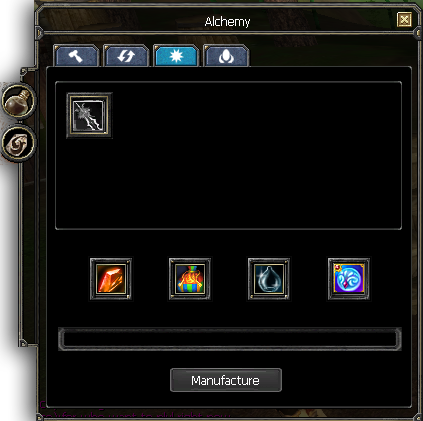
Task: Click the rivet atop the side icon strip
Action: pos(23,71)
